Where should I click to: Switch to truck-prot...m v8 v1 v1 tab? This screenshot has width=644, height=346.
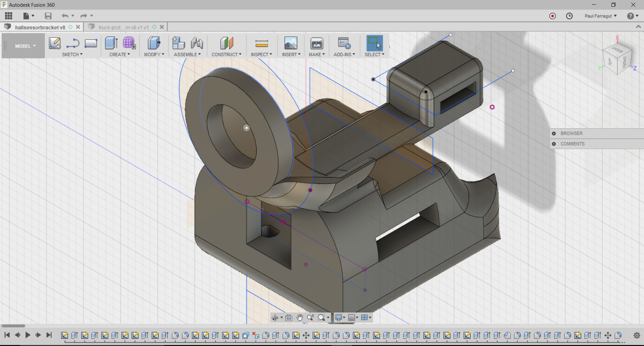[x=123, y=27]
